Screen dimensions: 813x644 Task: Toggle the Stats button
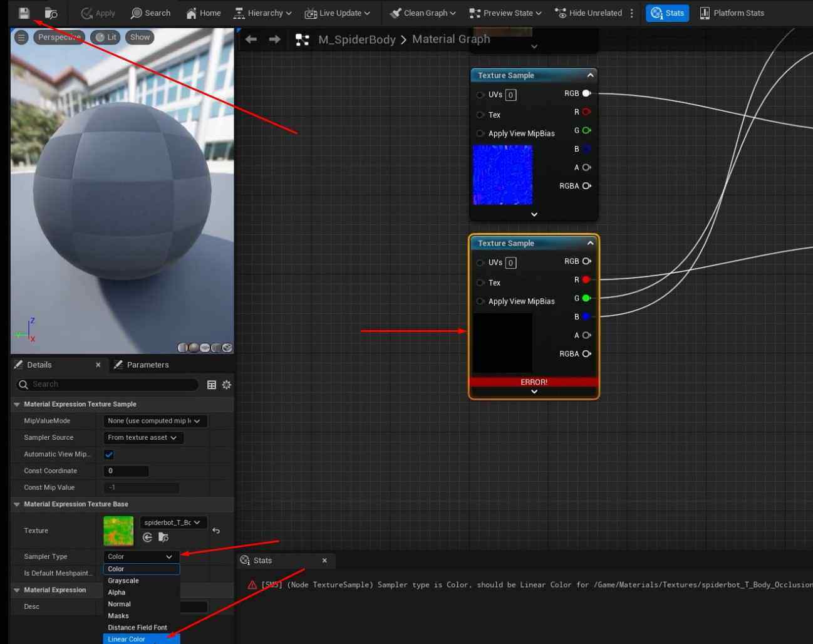pos(668,13)
